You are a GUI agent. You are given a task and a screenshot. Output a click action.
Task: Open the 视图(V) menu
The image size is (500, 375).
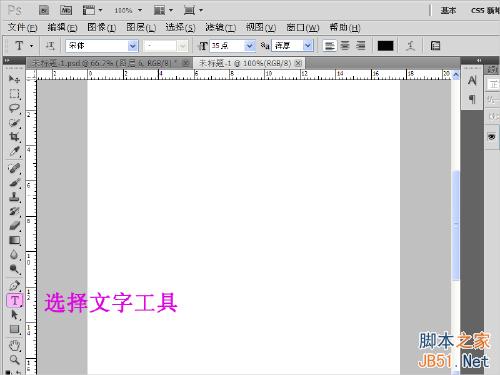[261, 27]
